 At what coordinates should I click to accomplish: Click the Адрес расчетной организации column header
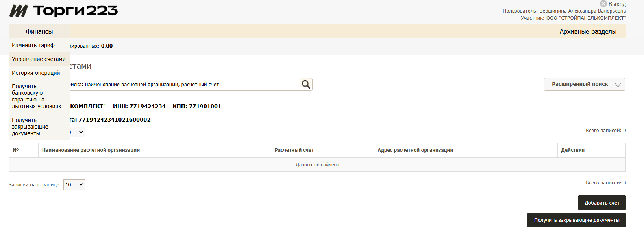point(415,150)
